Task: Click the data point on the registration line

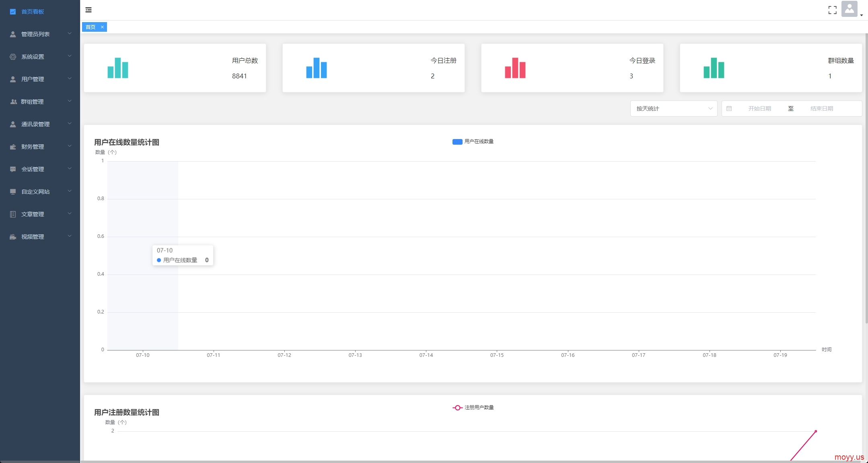Action: 816,431
